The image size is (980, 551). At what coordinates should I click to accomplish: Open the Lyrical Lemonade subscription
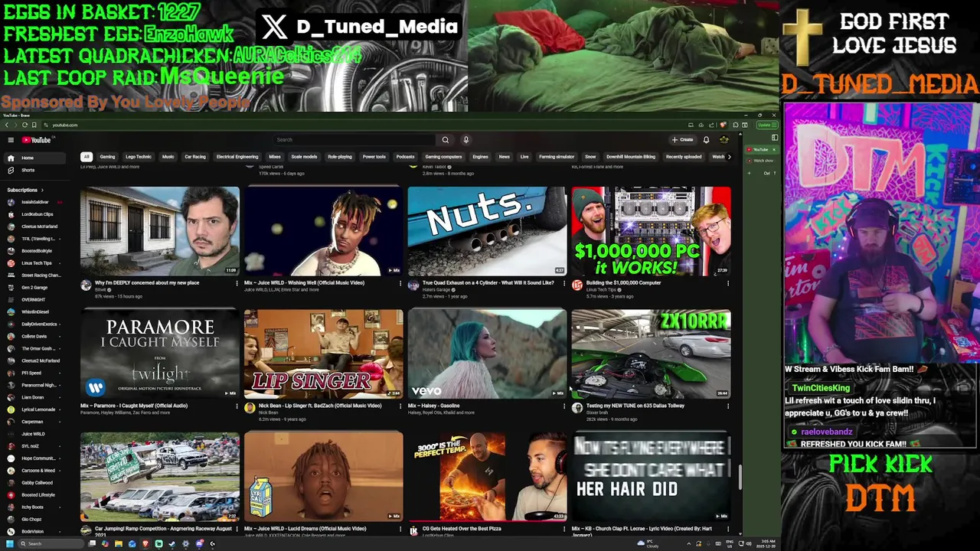(x=34, y=409)
